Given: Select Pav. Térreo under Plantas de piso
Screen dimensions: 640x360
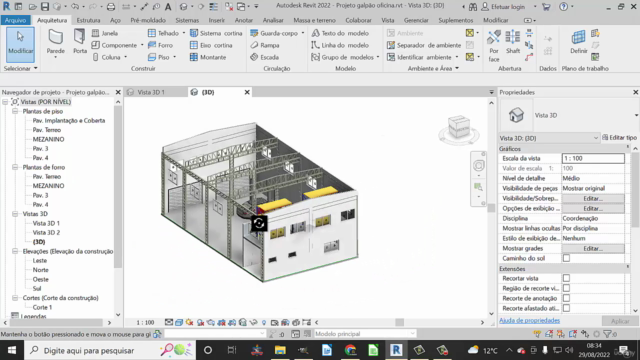Looking at the screenshot, I should [47, 130].
